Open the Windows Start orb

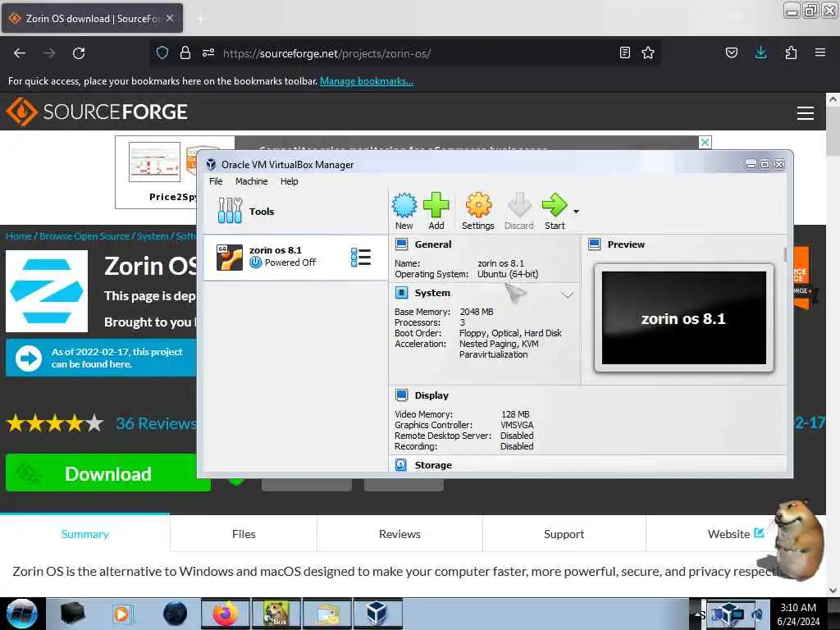click(22, 614)
